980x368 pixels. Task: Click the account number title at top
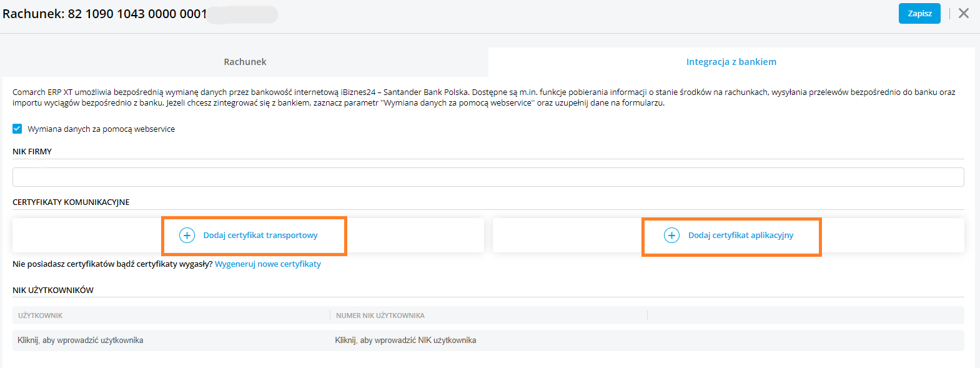click(105, 14)
